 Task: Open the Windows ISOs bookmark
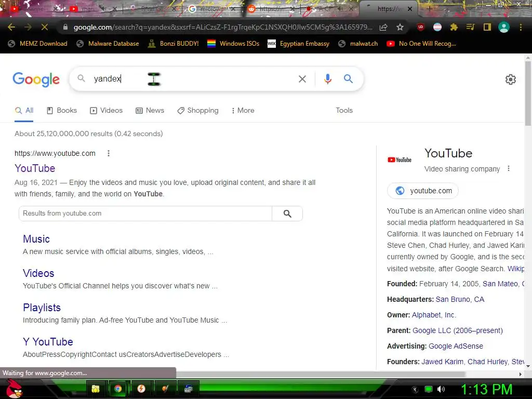click(x=233, y=44)
